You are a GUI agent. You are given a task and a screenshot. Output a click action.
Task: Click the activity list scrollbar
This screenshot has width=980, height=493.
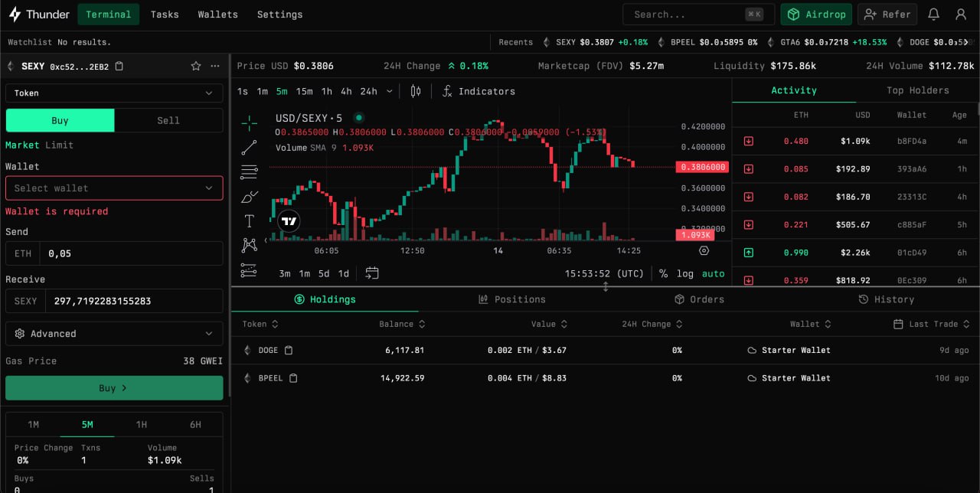click(x=977, y=109)
